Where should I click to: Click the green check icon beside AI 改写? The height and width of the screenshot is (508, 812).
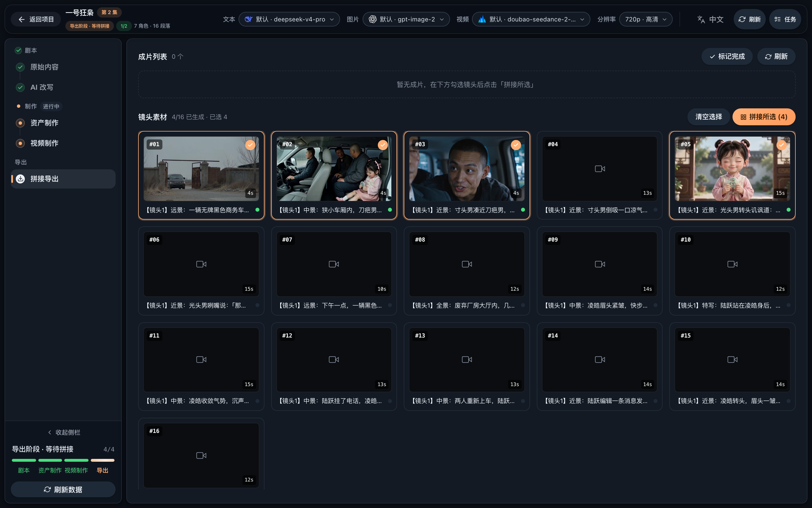tap(21, 87)
